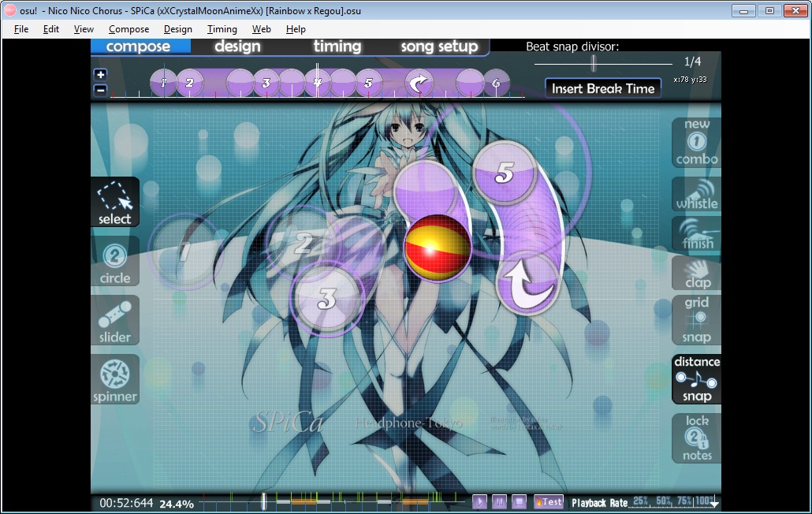Zoom out timeline with minus button
812x514 pixels.
click(x=100, y=90)
